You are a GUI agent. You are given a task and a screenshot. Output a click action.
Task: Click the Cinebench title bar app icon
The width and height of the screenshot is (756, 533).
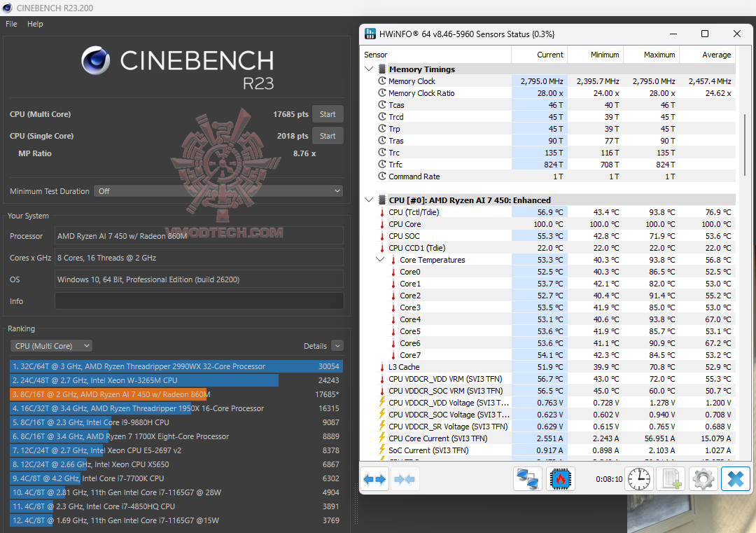click(x=7, y=8)
